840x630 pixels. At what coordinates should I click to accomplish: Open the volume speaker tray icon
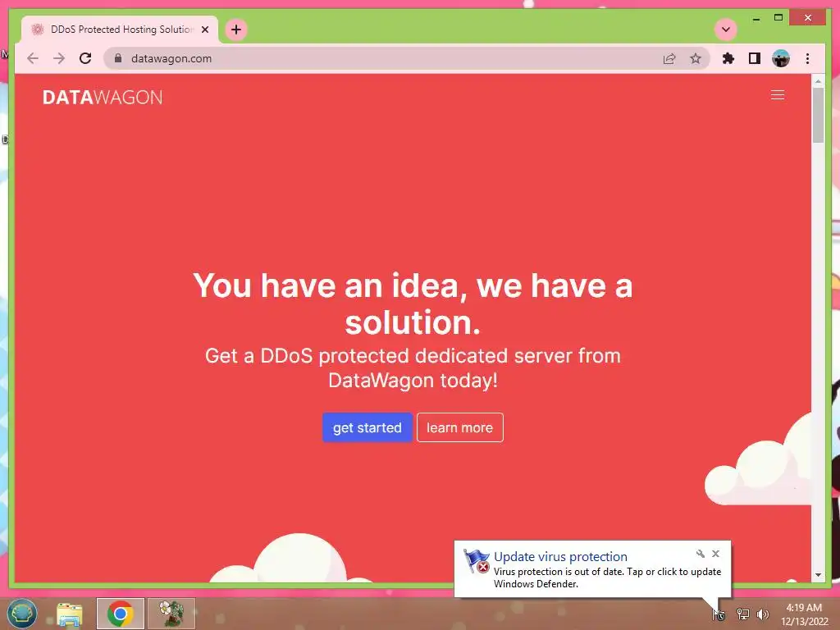(762, 614)
